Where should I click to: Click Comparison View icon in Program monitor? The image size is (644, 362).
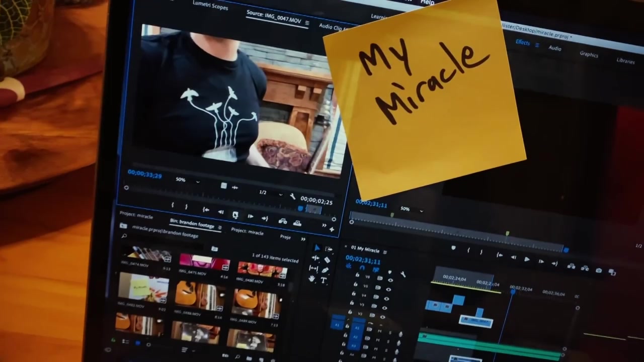(x=612, y=272)
